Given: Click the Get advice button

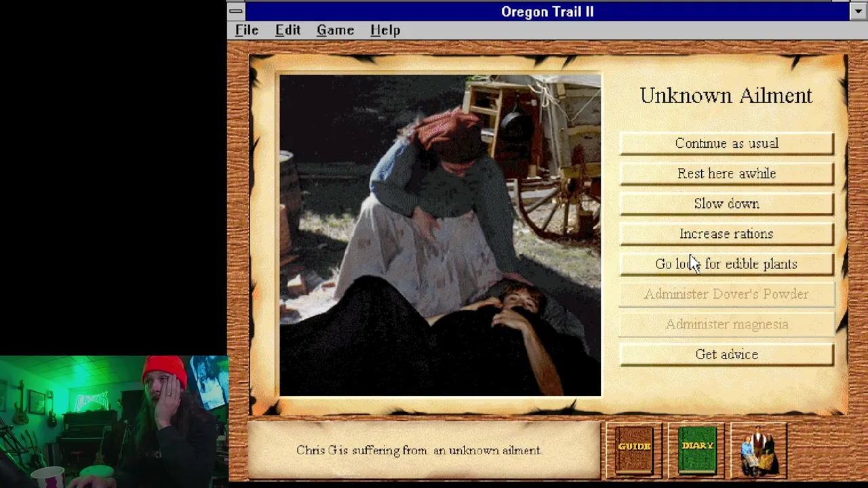Looking at the screenshot, I should [726, 354].
